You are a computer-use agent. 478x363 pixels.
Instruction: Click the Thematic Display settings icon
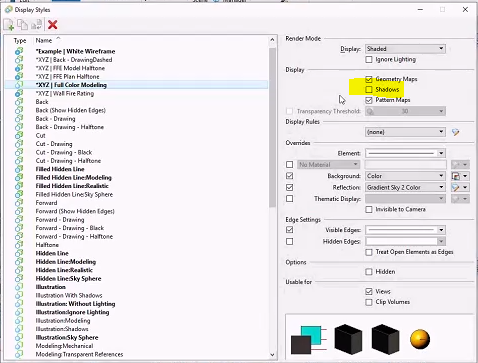pyautogui.click(x=456, y=199)
